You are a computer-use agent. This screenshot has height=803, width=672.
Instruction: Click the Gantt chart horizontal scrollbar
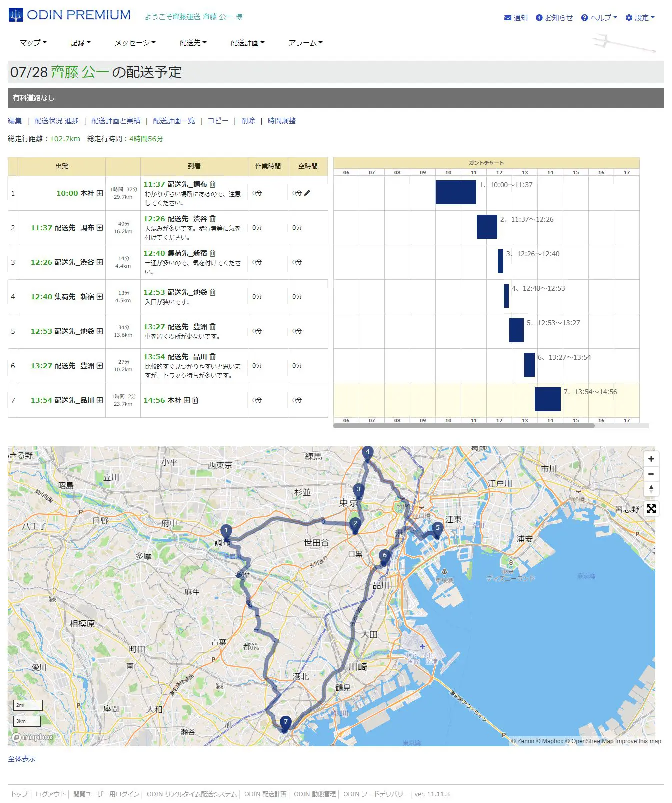coord(464,426)
